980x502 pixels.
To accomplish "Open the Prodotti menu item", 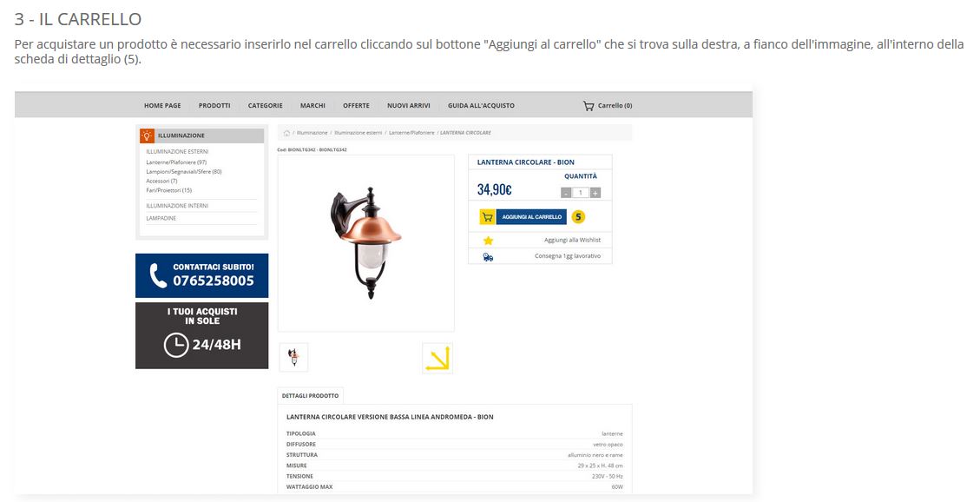I will tap(214, 106).
